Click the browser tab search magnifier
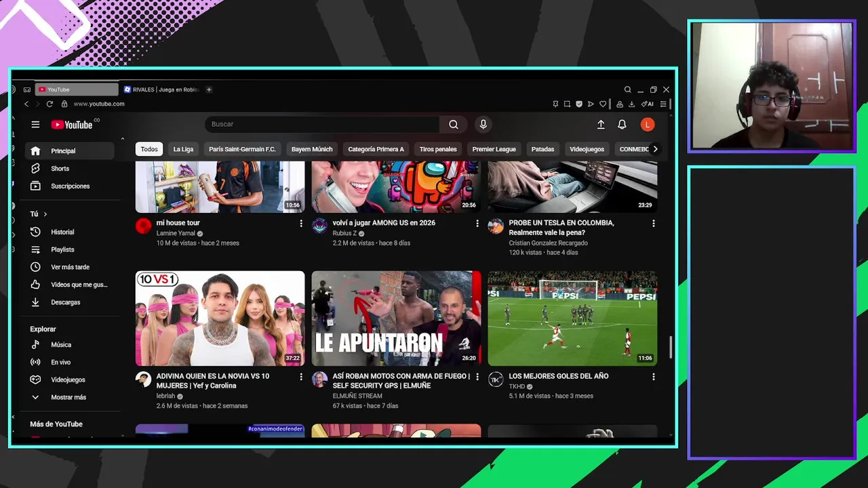Image resolution: width=868 pixels, height=488 pixels. point(627,89)
